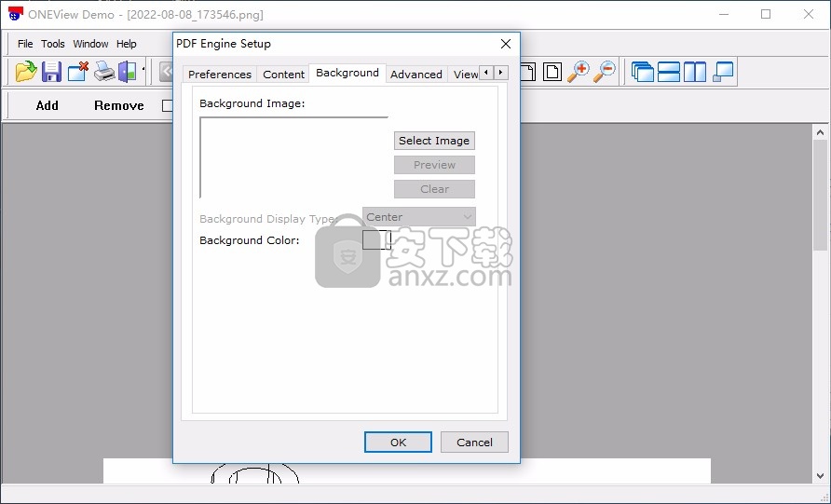Click the vertical scrollbar thumb
831x504 pixels.
pyautogui.click(x=820, y=195)
